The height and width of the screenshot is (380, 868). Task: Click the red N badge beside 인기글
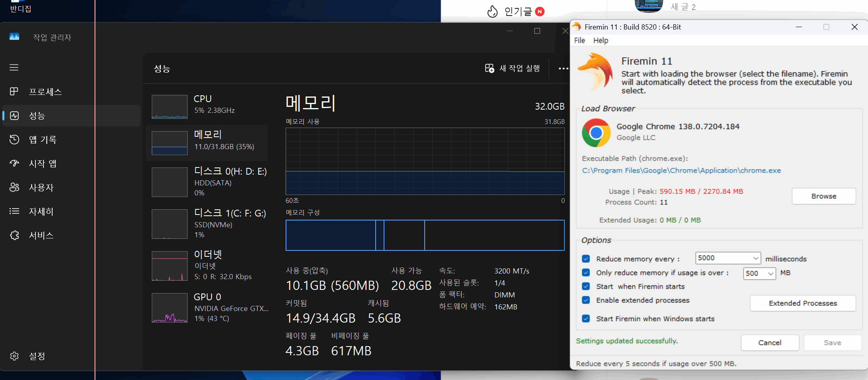540,12
